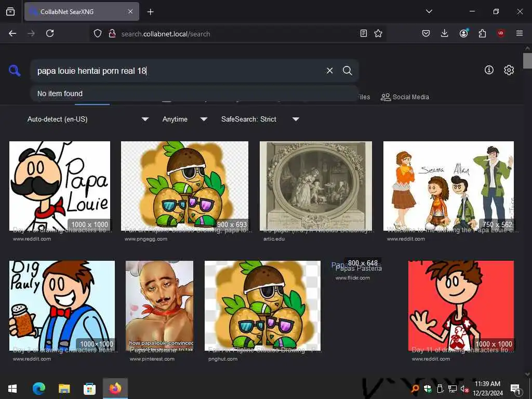Open the SearXNG preferences gear

pos(509,70)
